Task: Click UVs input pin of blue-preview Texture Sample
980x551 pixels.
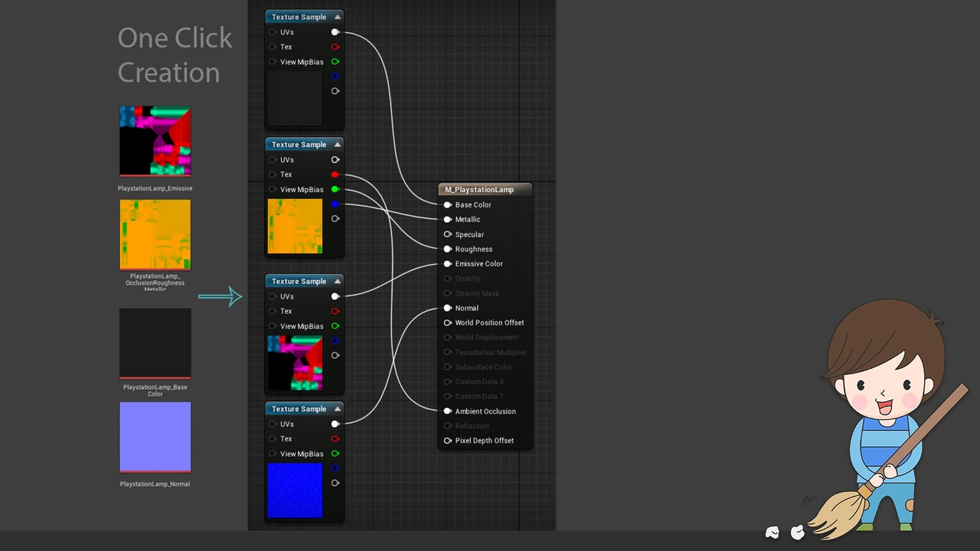Action: click(x=273, y=424)
